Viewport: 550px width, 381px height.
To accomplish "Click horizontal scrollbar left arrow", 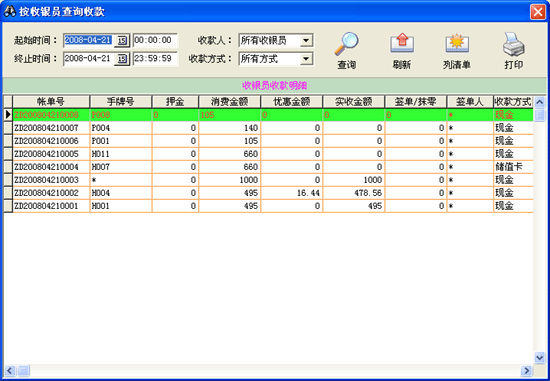I will (x=10, y=370).
